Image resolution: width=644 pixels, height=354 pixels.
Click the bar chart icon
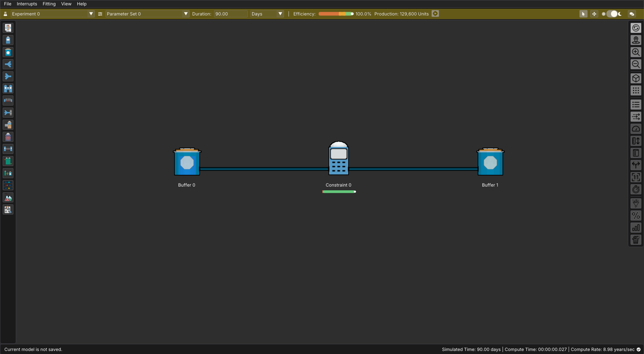636,228
